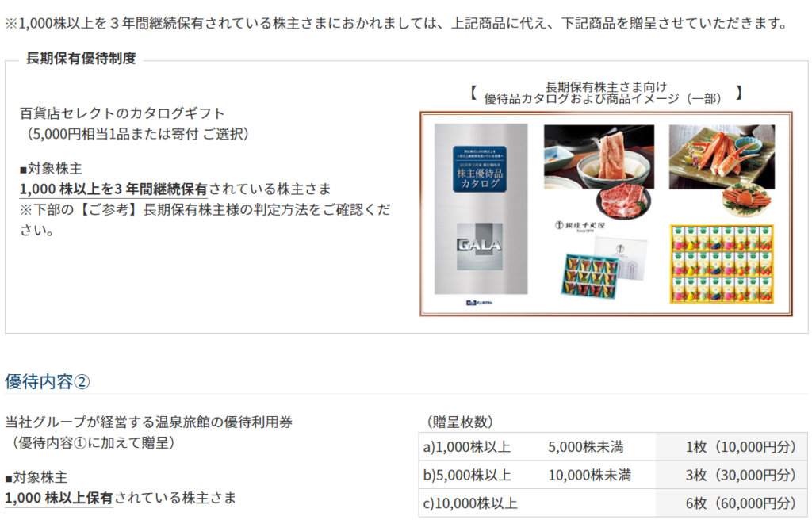812x520 pixels.
Task: Select table row b) 5,000株以上 10,000株未満
Action: pyautogui.click(x=613, y=475)
